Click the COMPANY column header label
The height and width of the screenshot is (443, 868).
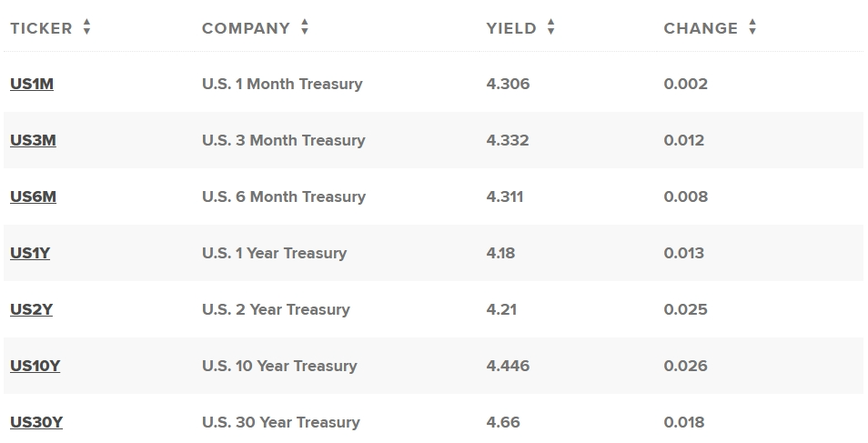[246, 28]
